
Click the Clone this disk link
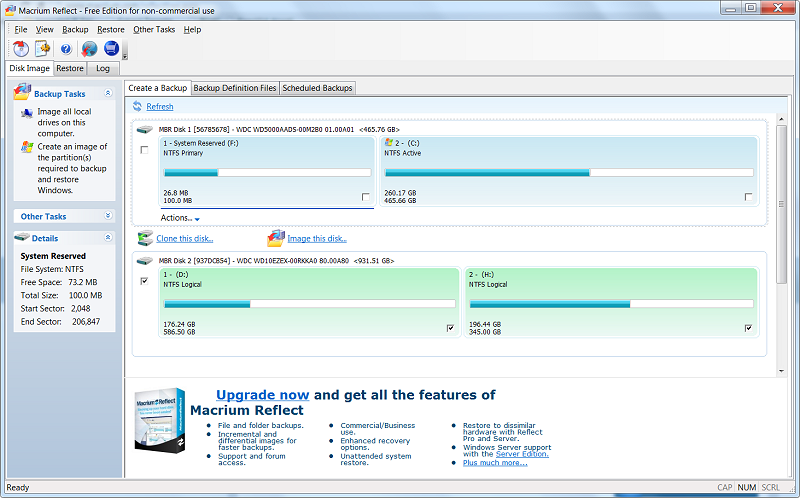(185, 238)
